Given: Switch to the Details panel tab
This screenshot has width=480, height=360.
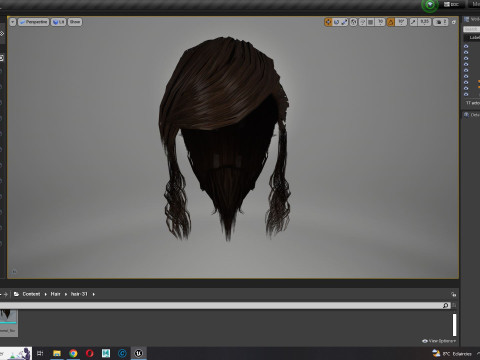Looking at the screenshot, I should [471, 115].
